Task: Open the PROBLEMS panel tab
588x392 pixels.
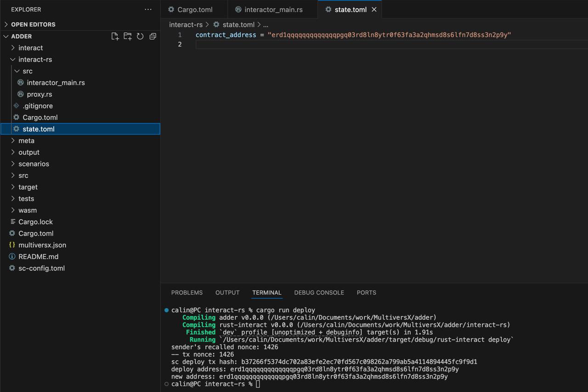Action: coord(187,293)
